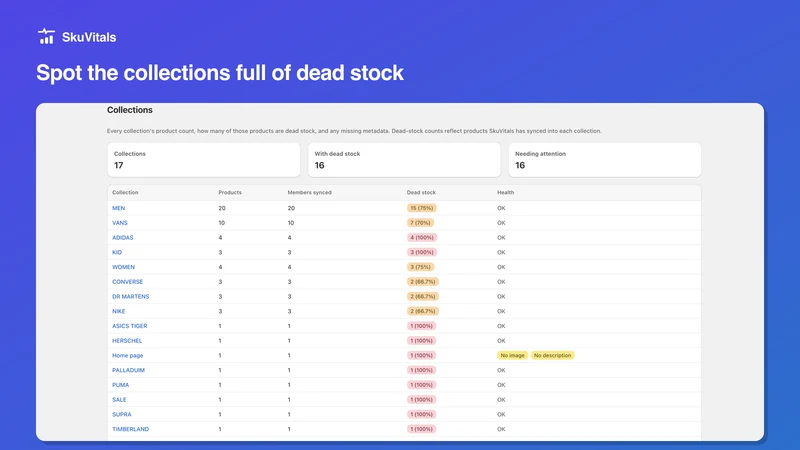Viewport: 800px width, 450px height.
Task: Open the CONVERSE collection link
Action: click(x=128, y=282)
